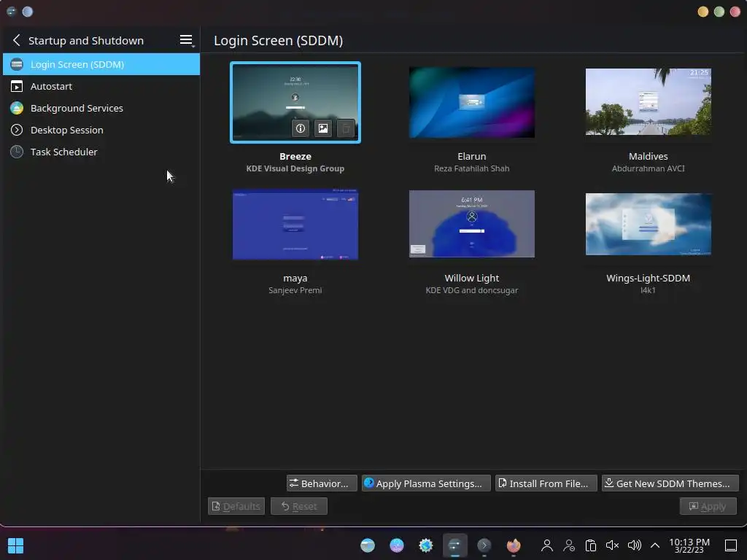Select the Maldives theme thumbnail

(648, 101)
